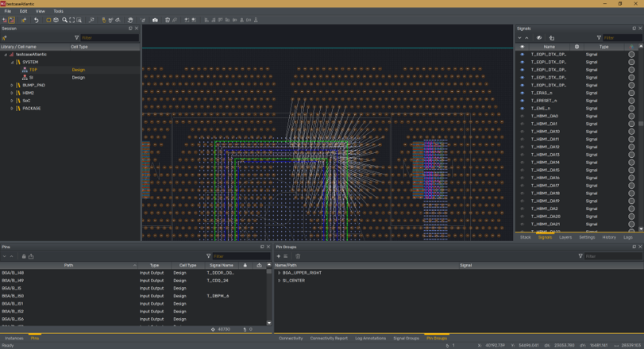Collapse the SYSTEM library node

pos(12,62)
